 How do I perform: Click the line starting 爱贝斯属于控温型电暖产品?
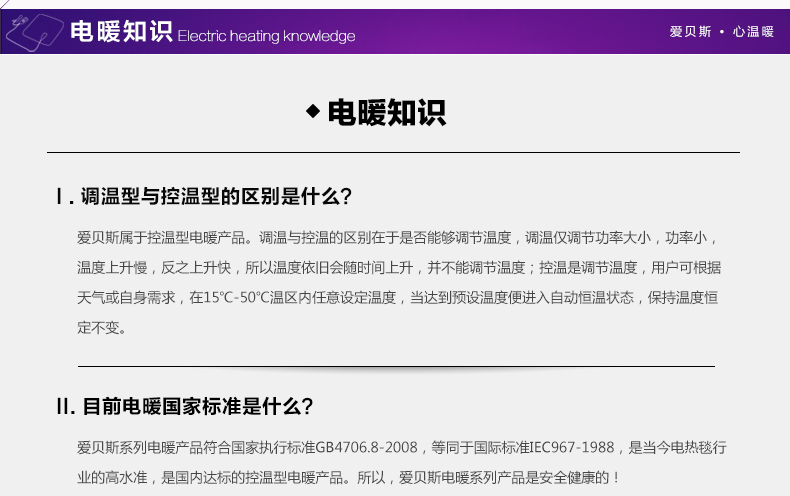397,237
